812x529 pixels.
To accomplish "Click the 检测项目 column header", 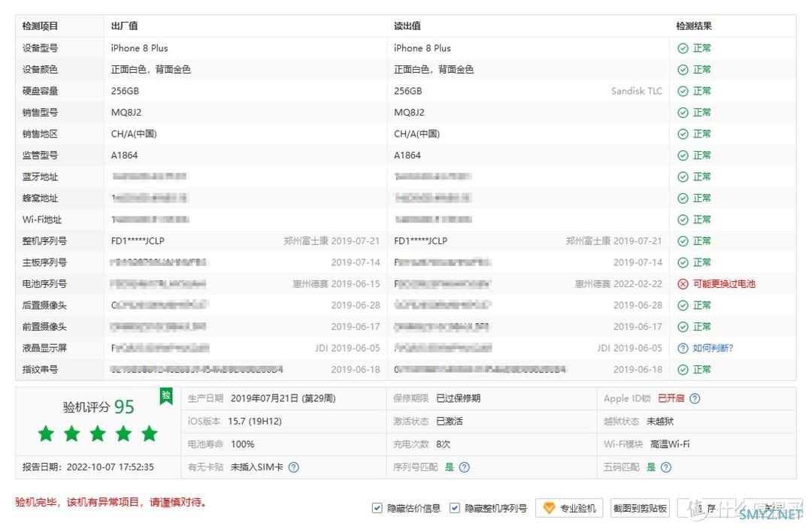I will pos(40,26).
